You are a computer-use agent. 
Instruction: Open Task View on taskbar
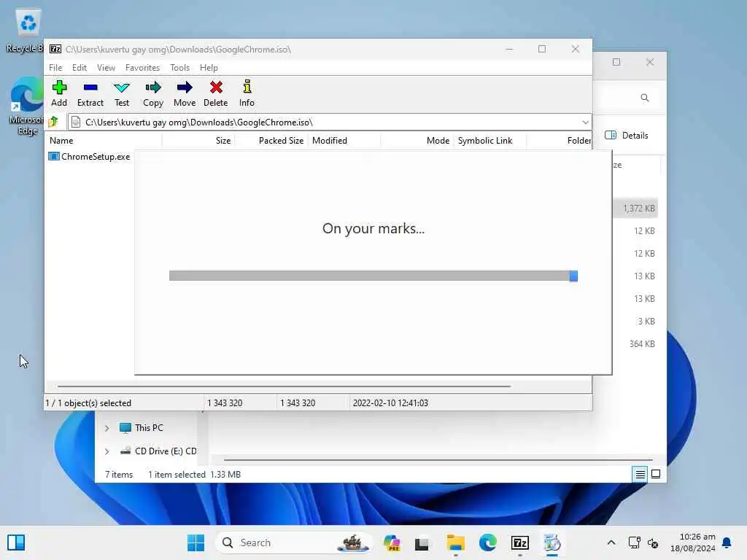pos(422,543)
